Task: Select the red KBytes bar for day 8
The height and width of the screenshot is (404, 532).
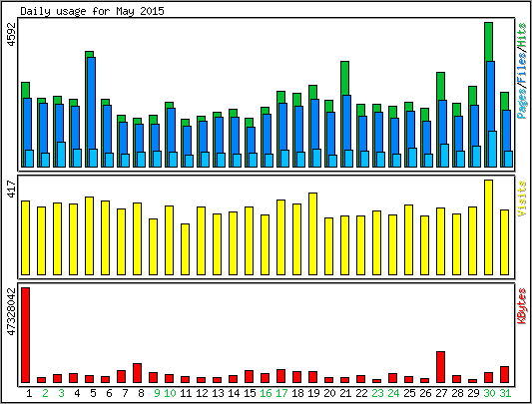Action: tap(137, 373)
